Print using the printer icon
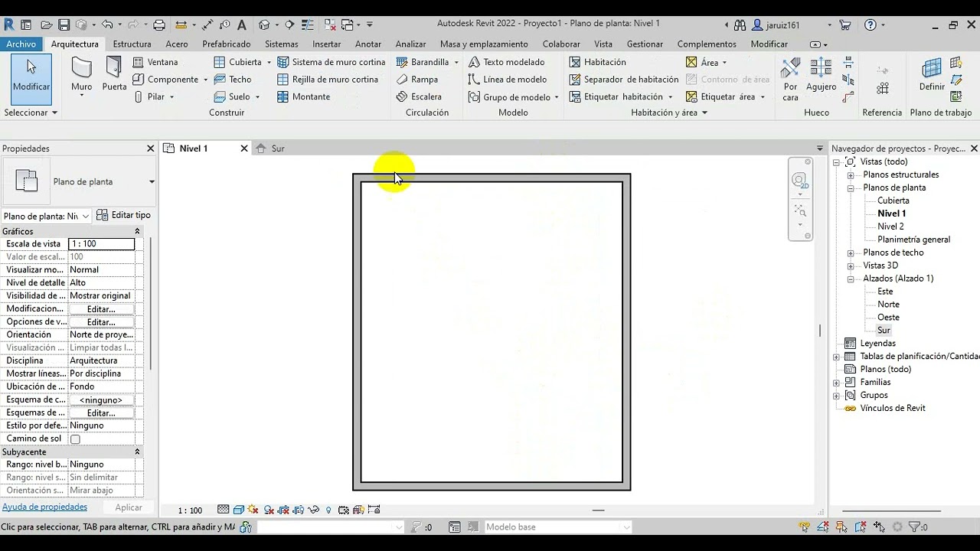Screen dimensions: 980x551 point(159,25)
